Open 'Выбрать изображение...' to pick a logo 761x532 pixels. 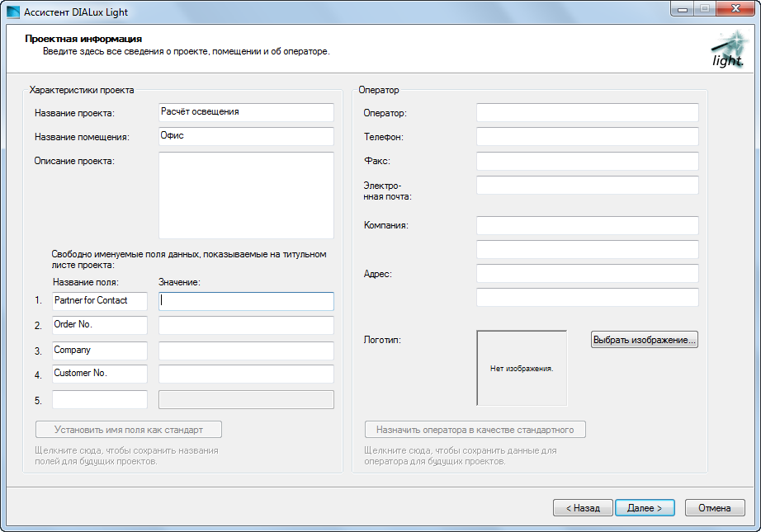(x=645, y=339)
